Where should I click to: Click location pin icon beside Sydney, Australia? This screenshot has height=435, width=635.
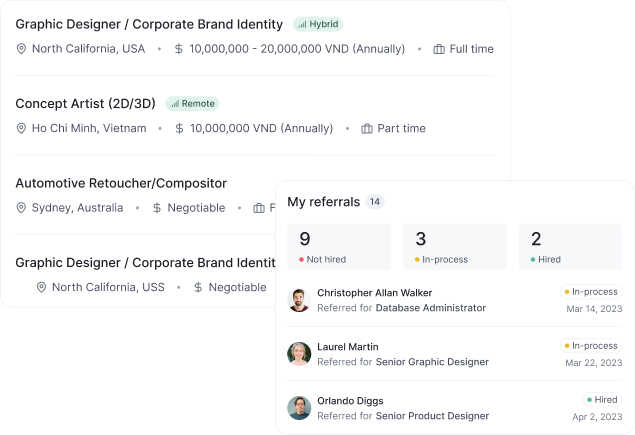[x=22, y=208]
